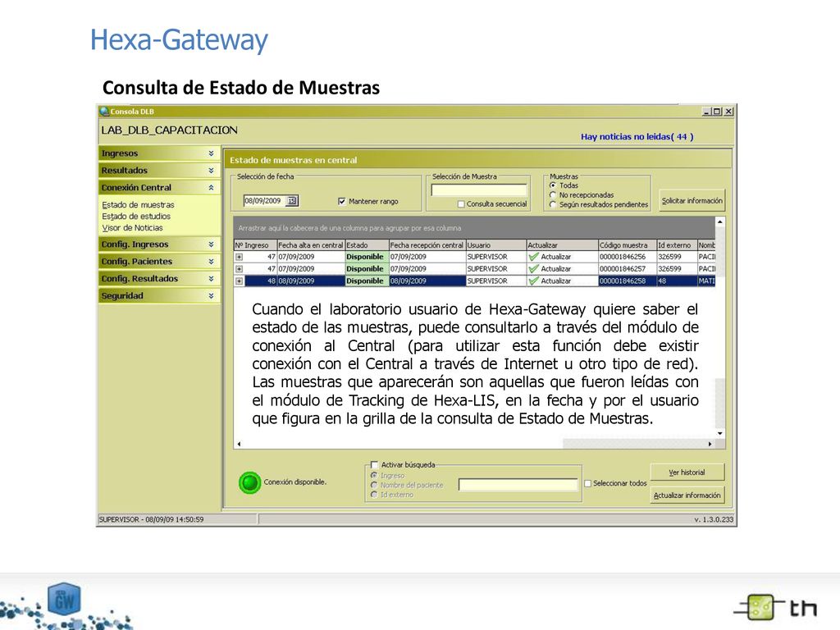Expand row 000001846256 with plus icon

[239, 257]
